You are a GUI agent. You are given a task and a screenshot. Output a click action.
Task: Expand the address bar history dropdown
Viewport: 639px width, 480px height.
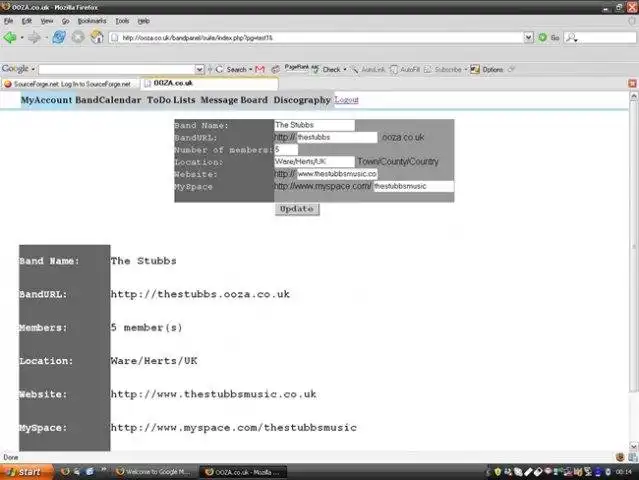pos(529,37)
